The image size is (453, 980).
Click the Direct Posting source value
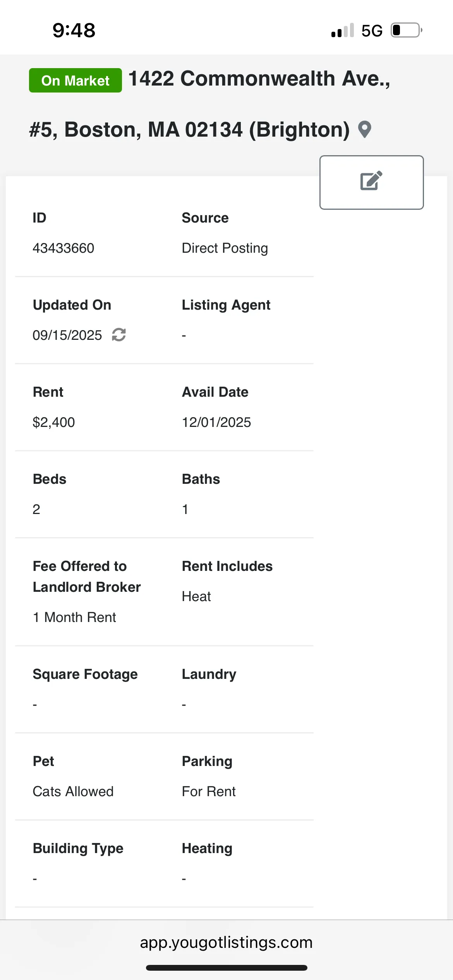click(x=225, y=248)
